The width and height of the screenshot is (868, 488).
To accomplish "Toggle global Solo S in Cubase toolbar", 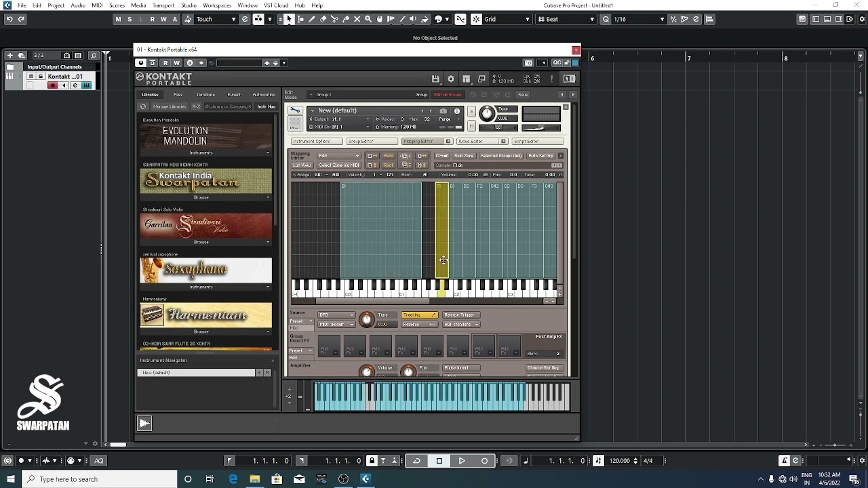I will point(130,19).
